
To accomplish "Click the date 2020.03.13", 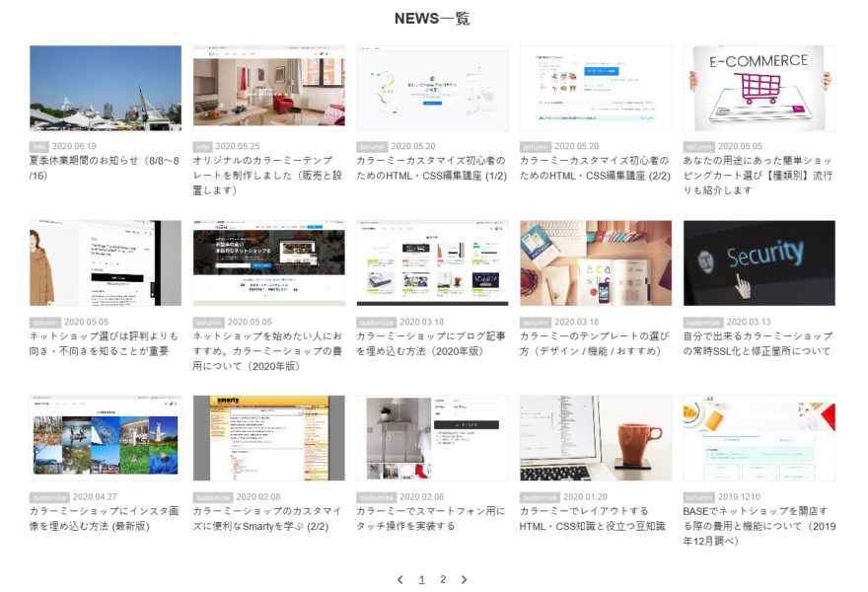I will coord(749,323).
